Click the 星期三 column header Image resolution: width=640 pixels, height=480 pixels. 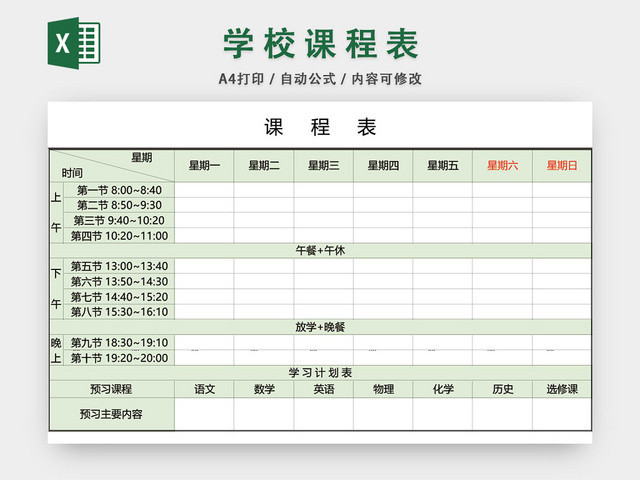(x=323, y=166)
